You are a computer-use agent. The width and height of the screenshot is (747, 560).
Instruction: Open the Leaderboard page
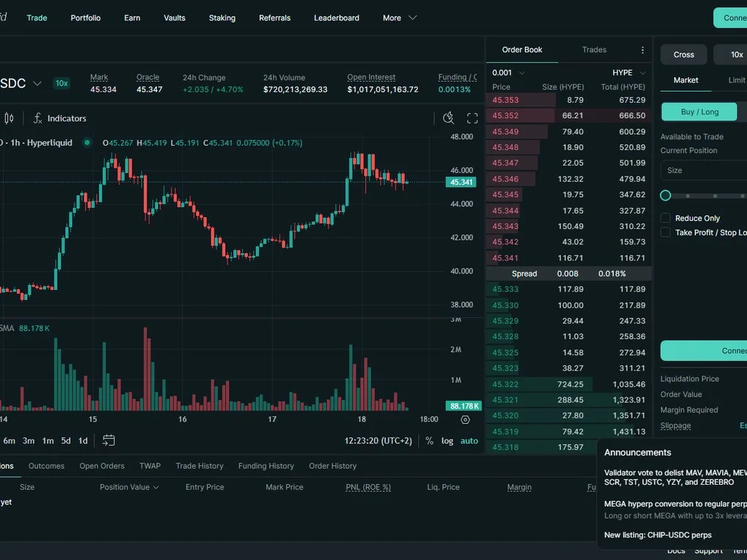(336, 17)
